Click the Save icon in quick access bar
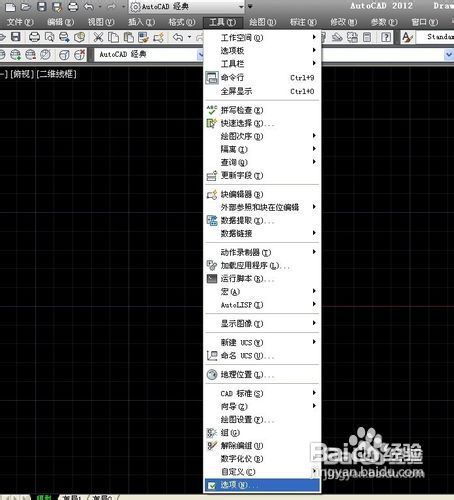This screenshot has height=500, width=454. coord(41,7)
